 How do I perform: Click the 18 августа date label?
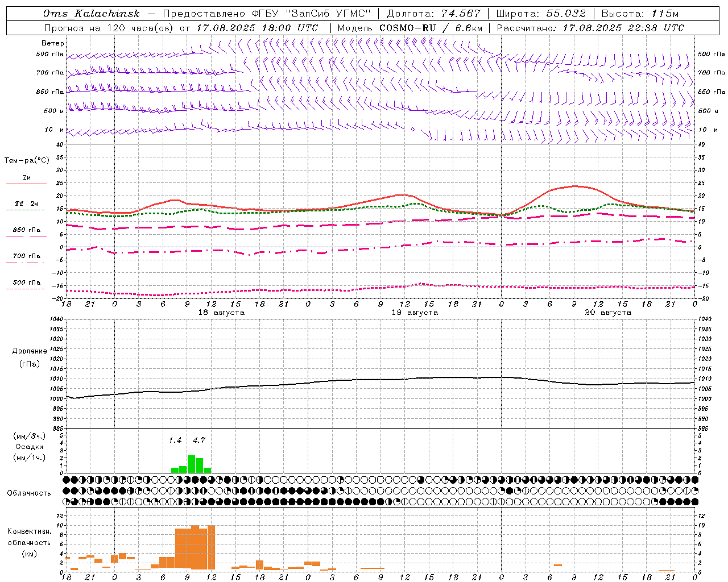point(221,313)
